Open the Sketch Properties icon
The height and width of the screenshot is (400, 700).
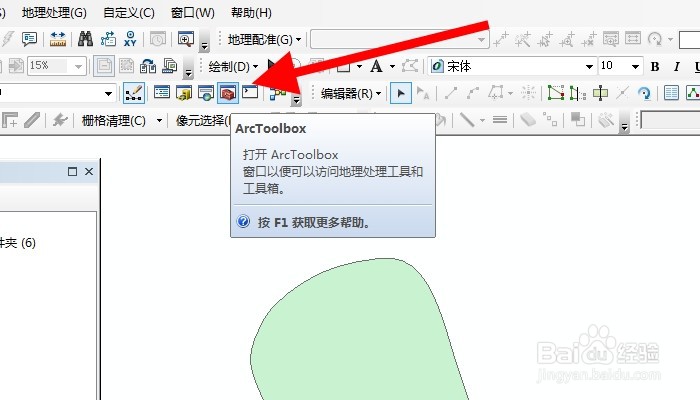(x=692, y=93)
